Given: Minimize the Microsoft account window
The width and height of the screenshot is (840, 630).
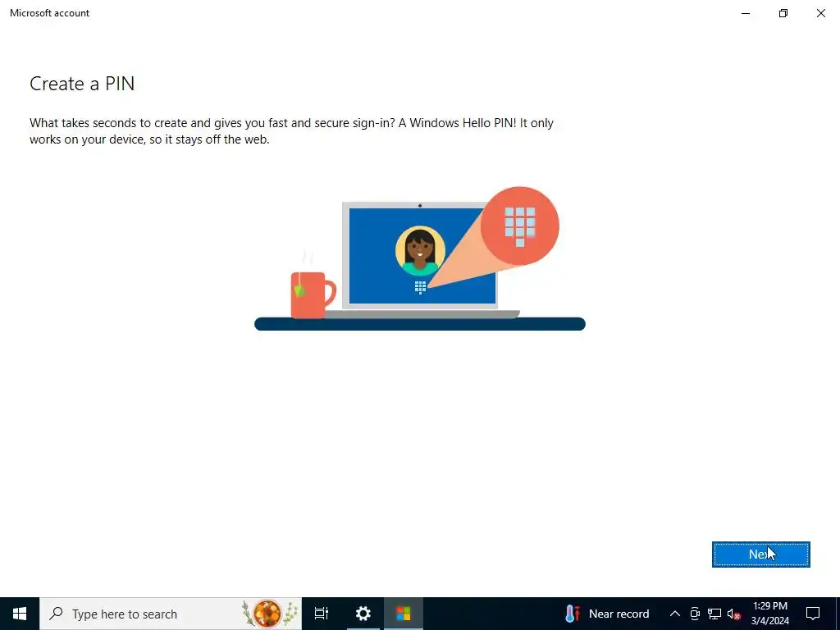Looking at the screenshot, I should (x=745, y=13).
